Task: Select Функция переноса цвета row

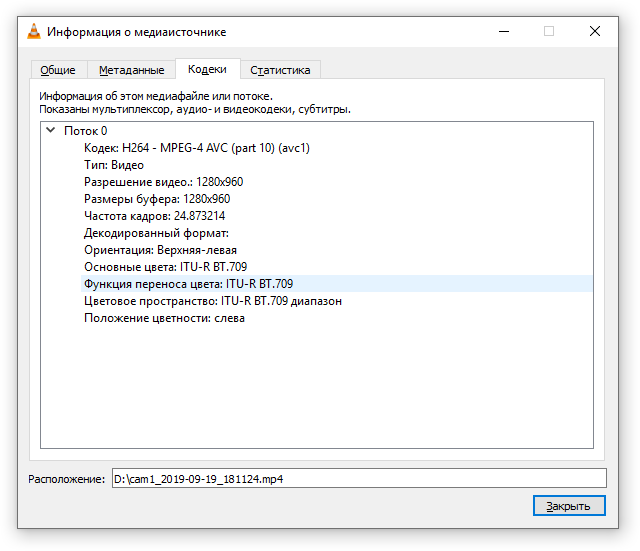Action: [336, 284]
